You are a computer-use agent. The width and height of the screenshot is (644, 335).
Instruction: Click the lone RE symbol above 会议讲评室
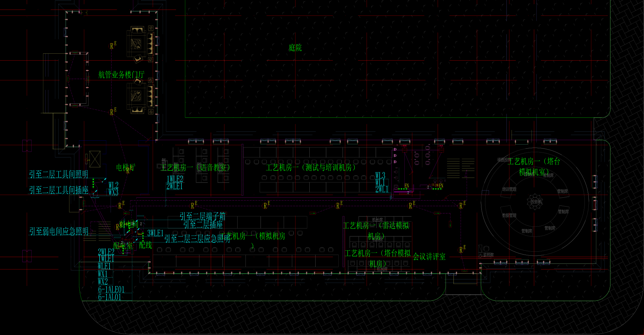[x=462, y=250]
